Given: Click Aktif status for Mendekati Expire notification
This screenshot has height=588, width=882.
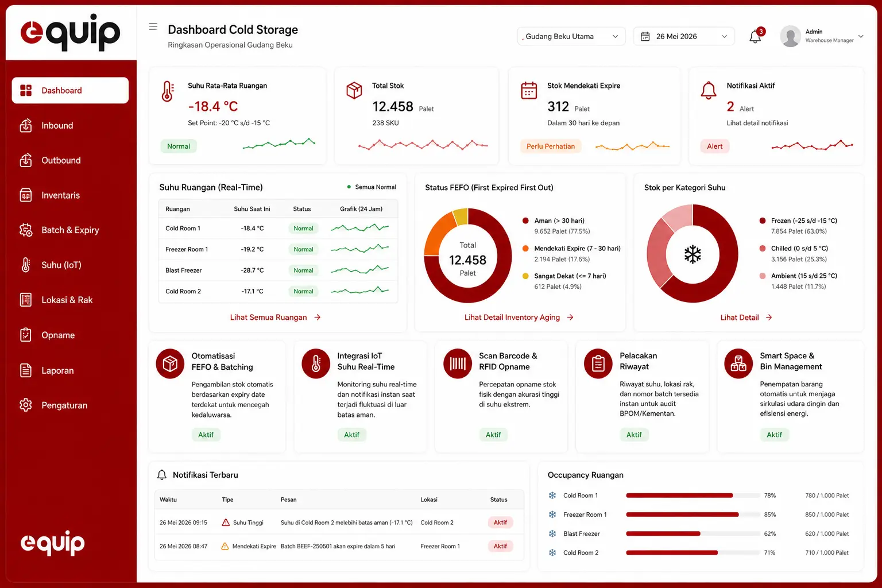Looking at the screenshot, I should click(x=500, y=546).
